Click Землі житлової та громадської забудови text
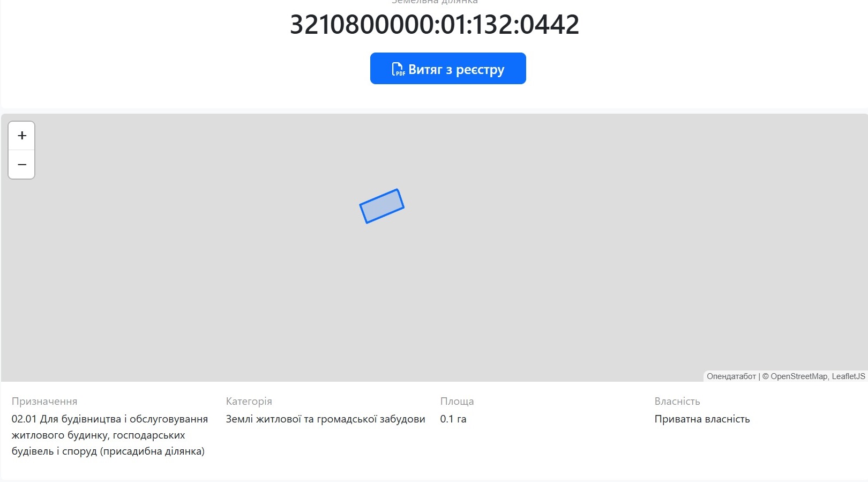This screenshot has height=482, width=868. 325,419
